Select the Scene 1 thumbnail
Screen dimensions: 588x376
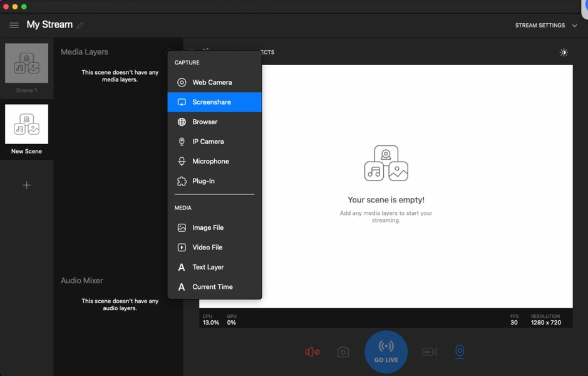26,63
